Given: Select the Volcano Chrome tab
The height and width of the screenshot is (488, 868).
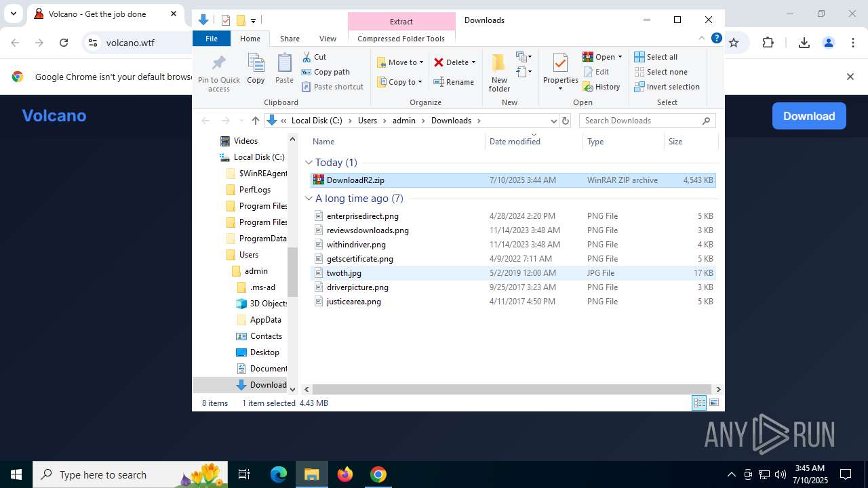Looking at the screenshot, I should 105,14.
